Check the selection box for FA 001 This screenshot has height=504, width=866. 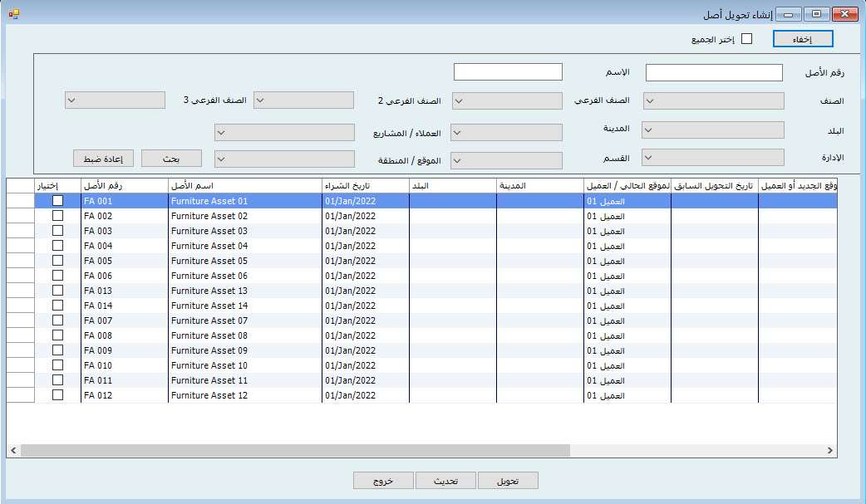(57, 201)
